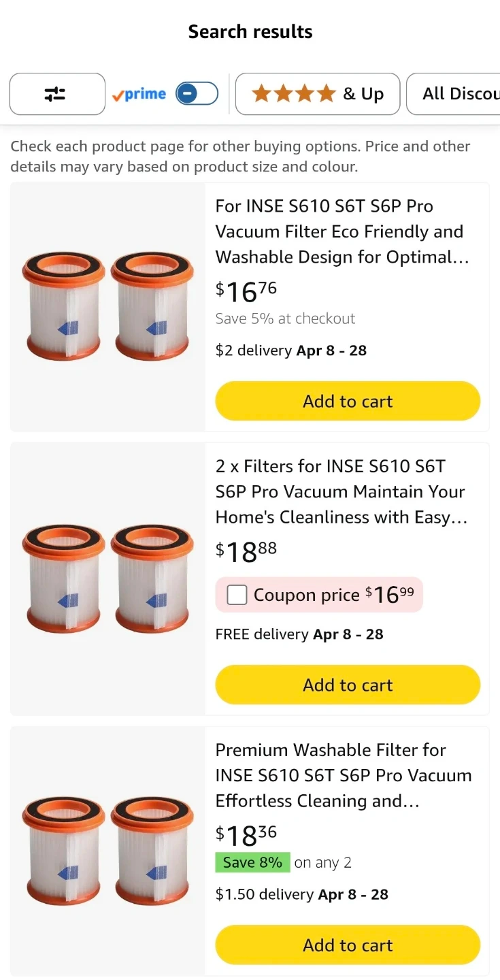Tick the Coupon price $16.99 checkbox
Screen dimensions: 500x980
pyautogui.click(x=237, y=595)
